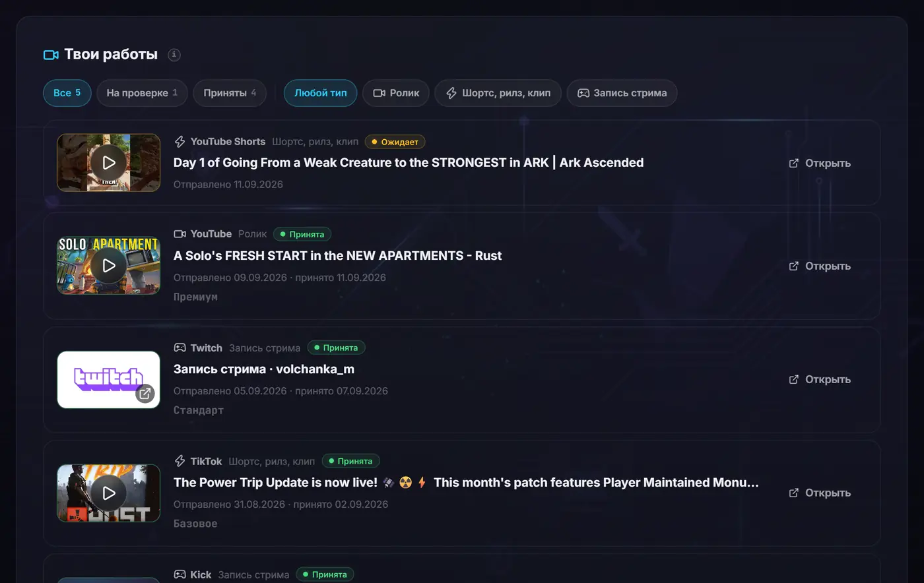924x583 pixels.
Task: Play the Solo Apartment Rust video thumbnail
Action: click(x=109, y=266)
